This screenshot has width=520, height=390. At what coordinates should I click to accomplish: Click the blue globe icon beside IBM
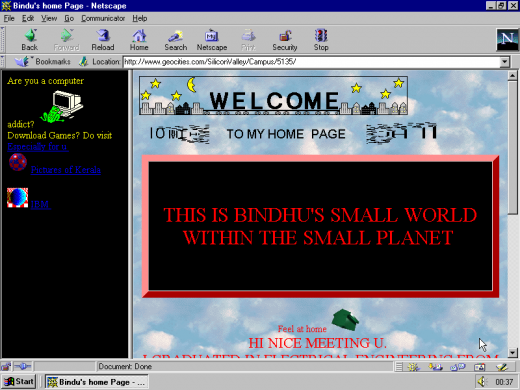18,197
